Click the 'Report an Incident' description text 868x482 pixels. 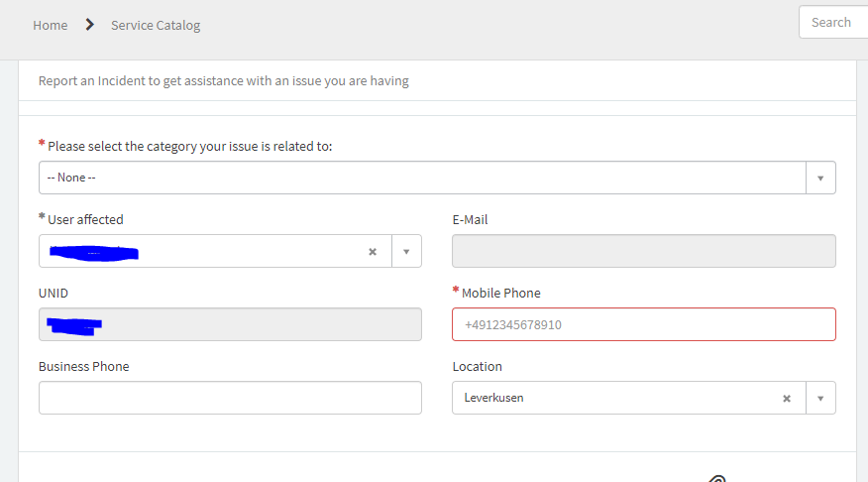224,81
